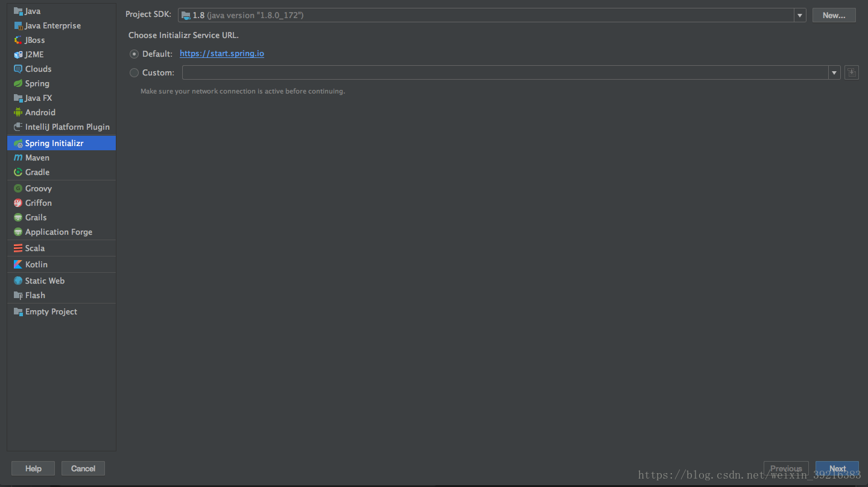
Task: Select the Maven label in list
Action: pyautogui.click(x=37, y=158)
